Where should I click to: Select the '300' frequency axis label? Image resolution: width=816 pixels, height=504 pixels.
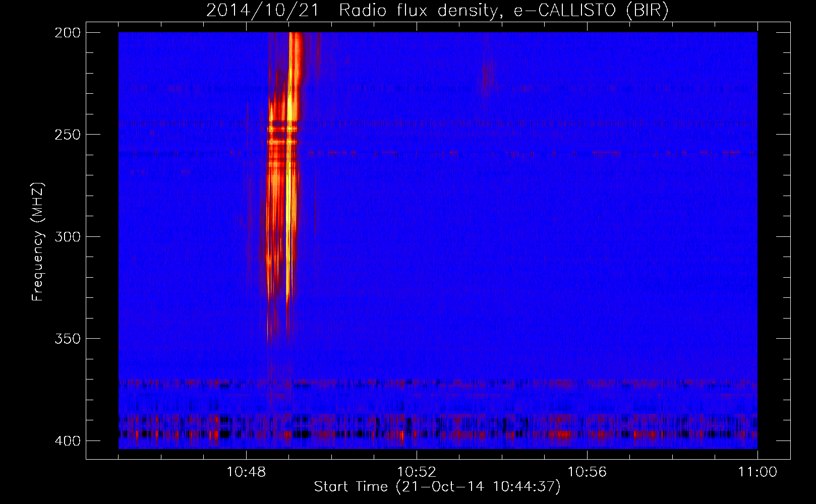[x=67, y=236]
